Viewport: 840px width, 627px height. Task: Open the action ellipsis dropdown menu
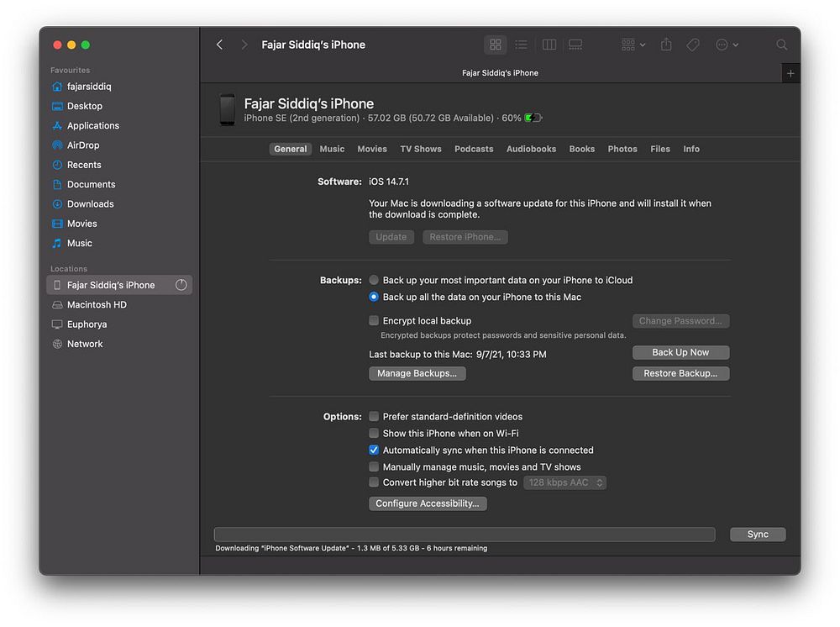[x=727, y=45]
